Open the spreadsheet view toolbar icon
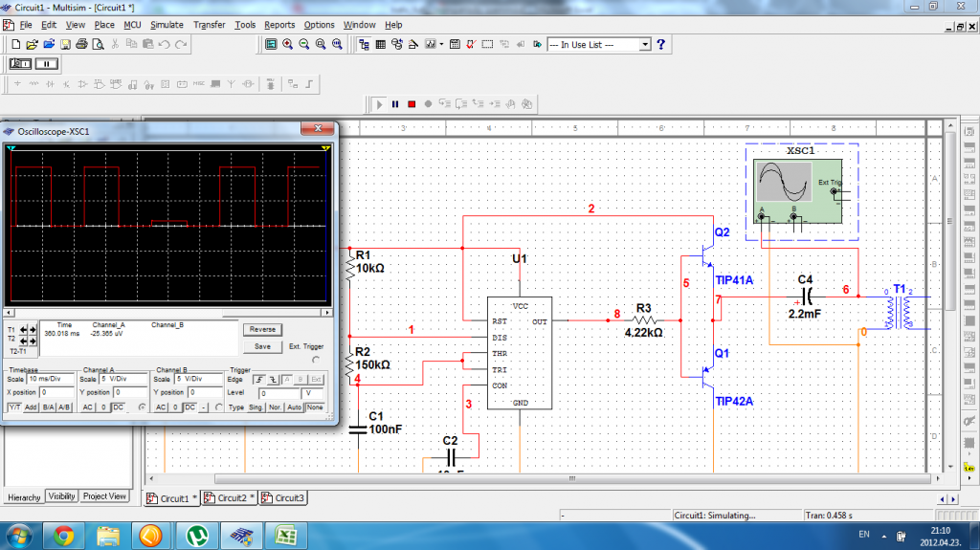The width and height of the screenshot is (980, 550). coord(380,45)
